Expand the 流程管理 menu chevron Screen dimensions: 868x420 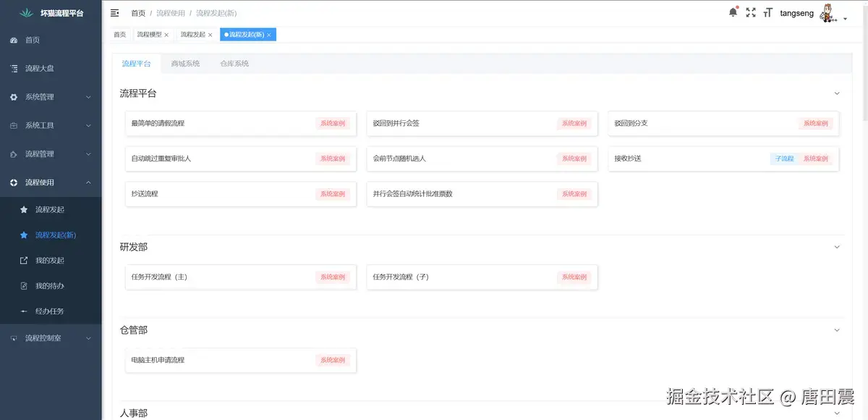(x=88, y=154)
